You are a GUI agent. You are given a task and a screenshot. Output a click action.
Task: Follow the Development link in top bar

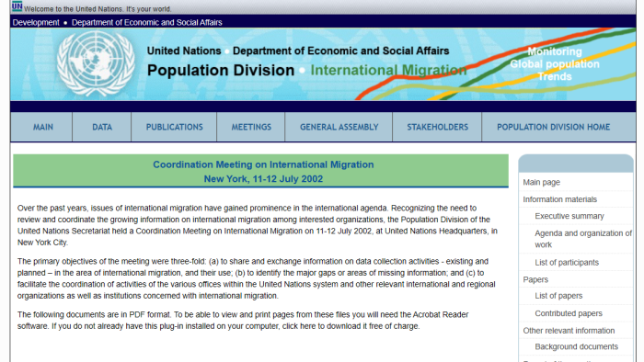click(x=36, y=23)
